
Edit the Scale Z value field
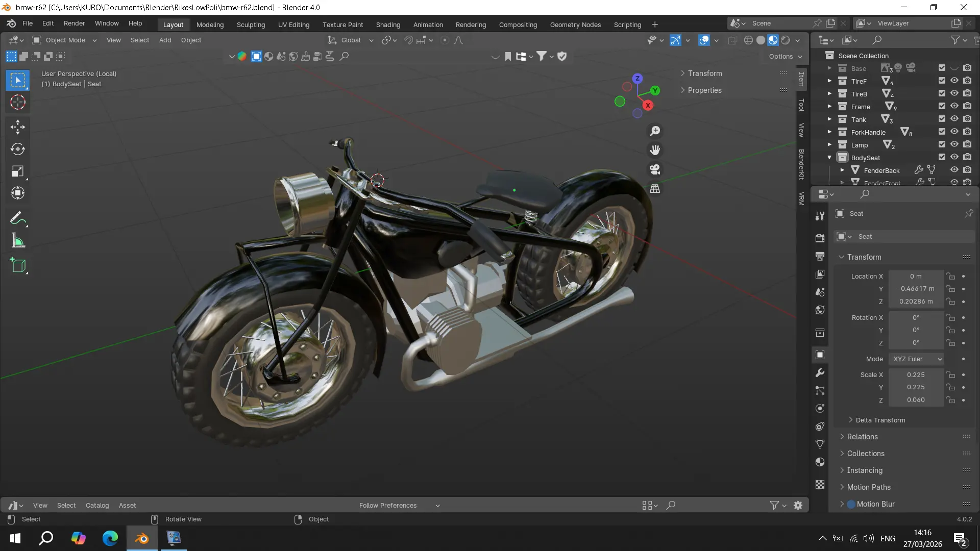point(916,400)
